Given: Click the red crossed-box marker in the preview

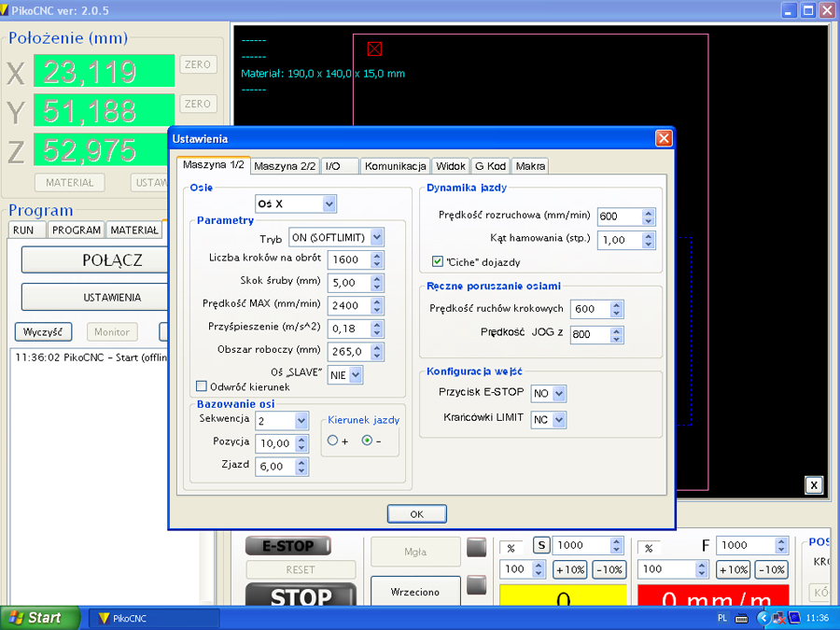Looking at the screenshot, I should [x=374, y=49].
